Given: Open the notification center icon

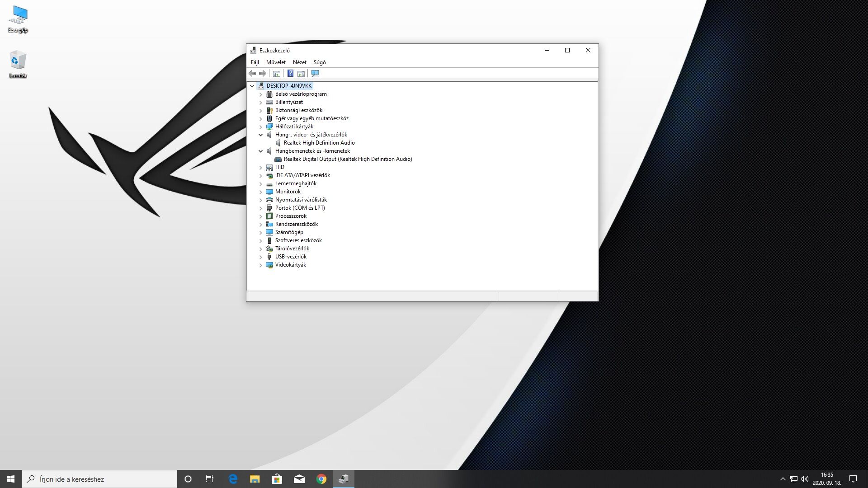Looking at the screenshot, I should click(x=853, y=479).
